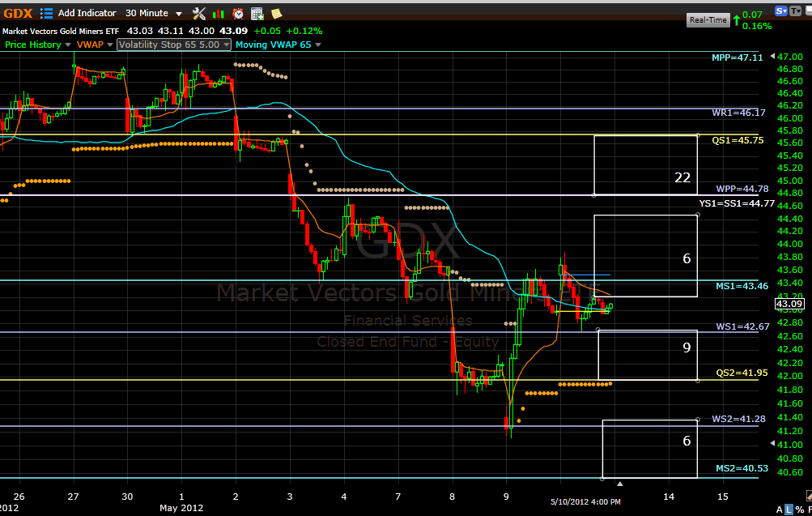Image resolution: width=812 pixels, height=516 pixels.
Task: Click the small arrow marker beside 41.00
Action: point(772,443)
